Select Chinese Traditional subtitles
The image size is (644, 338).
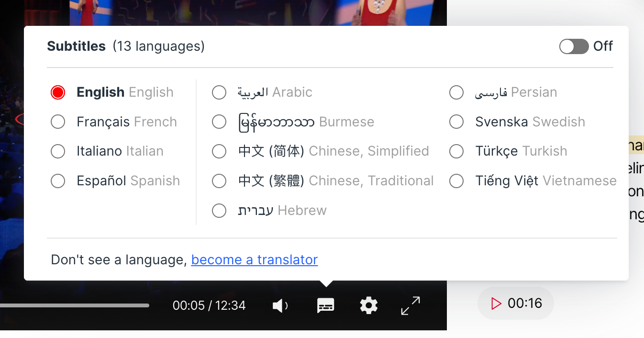pyautogui.click(x=219, y=181)
